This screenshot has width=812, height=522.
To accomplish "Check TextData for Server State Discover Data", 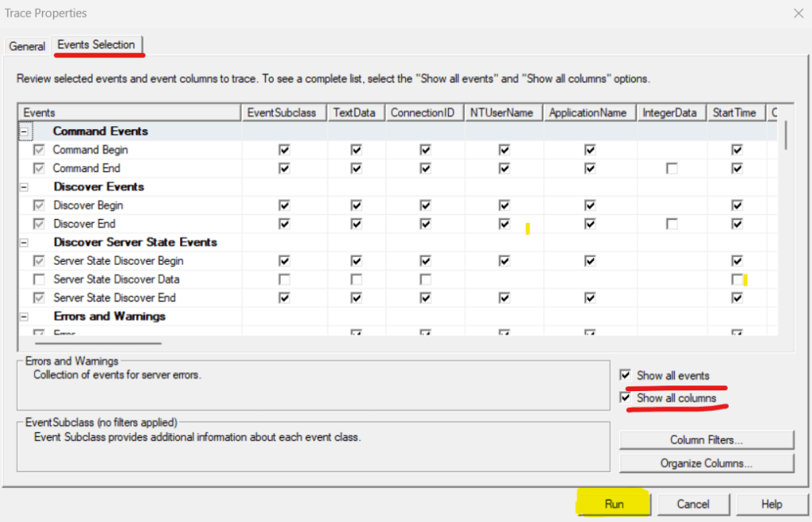I will point(356,279).
